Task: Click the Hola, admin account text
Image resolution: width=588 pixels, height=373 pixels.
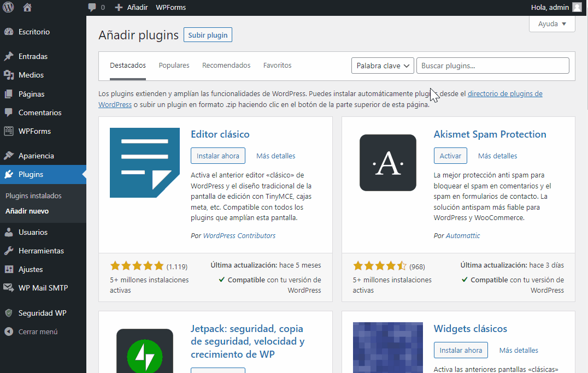Action: coord(550,7)
